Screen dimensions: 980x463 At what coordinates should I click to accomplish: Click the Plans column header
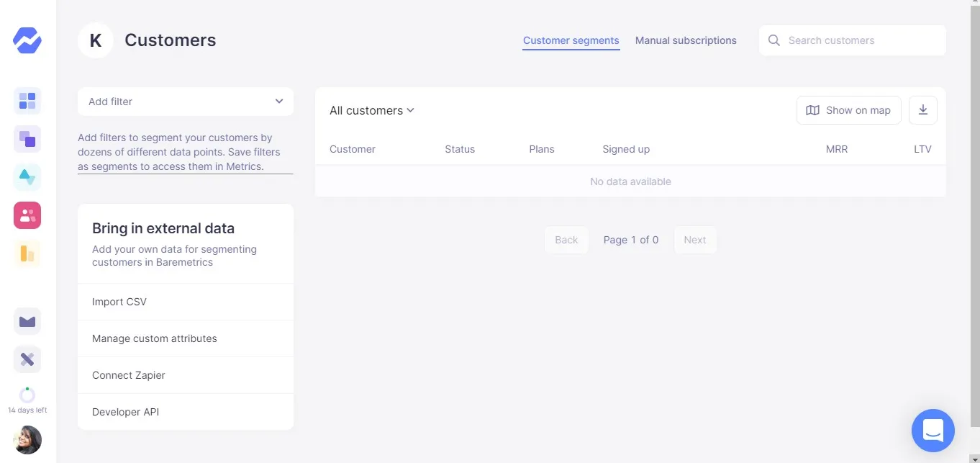click(542, 149)
